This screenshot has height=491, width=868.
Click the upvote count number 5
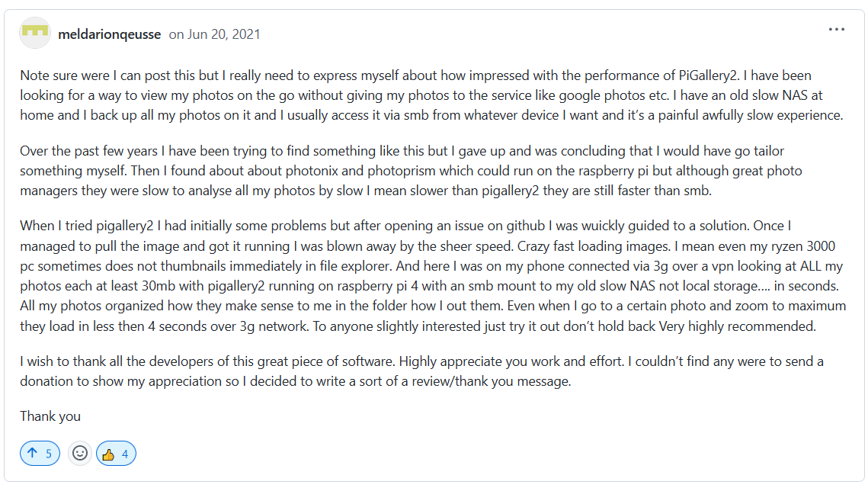click(x=49, y=454)
